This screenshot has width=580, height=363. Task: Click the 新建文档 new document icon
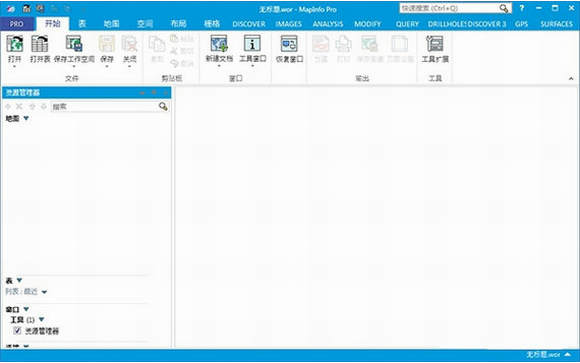[x=219, y=43]
